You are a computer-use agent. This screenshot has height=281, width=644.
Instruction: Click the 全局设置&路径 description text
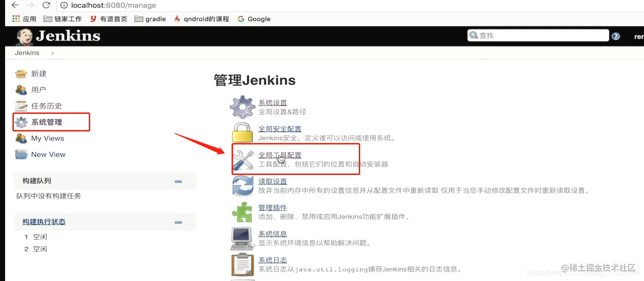coord(282,112)
